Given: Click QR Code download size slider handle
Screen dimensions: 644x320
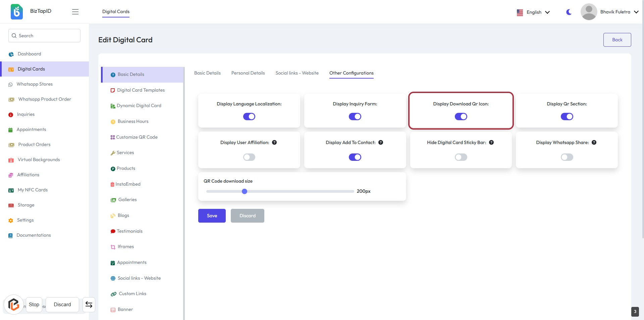Looking at the screenshot, I should tap(245, 191).
